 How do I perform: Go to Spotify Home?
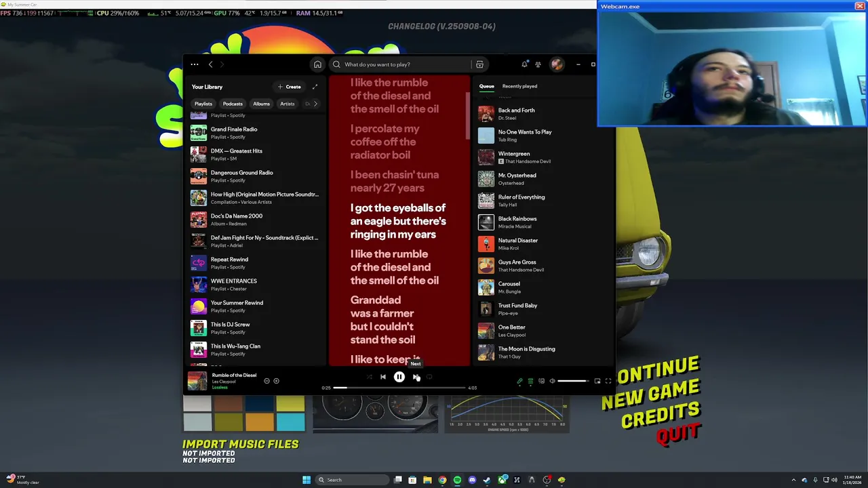click(x=317, y=64)
